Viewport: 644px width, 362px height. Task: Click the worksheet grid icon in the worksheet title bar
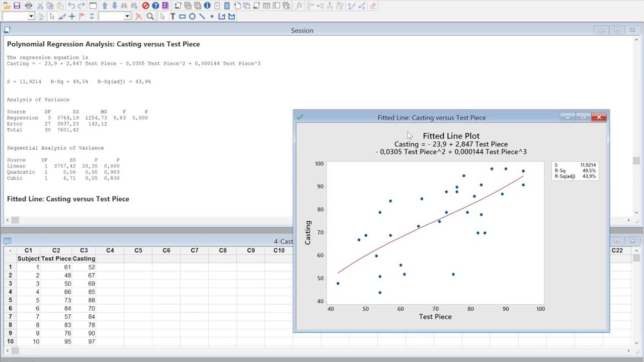(8, 241)
